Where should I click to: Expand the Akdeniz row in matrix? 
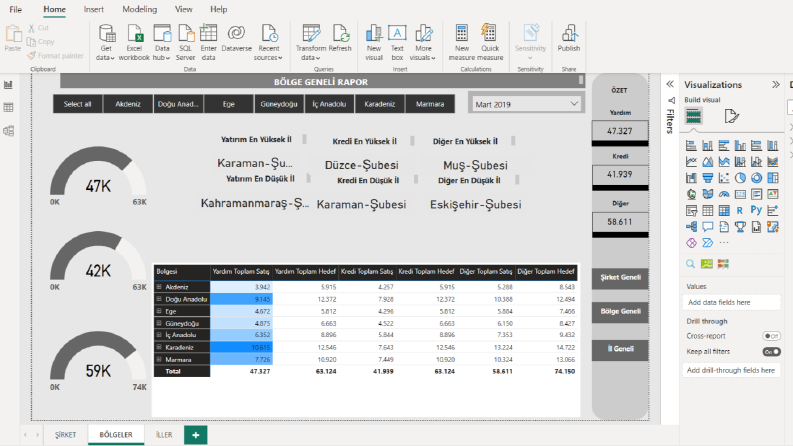click(x=159, y=287)
